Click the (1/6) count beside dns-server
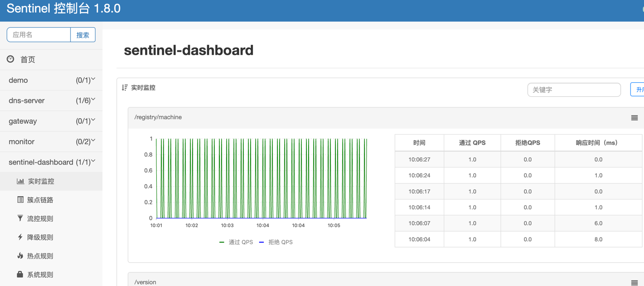This screenshot has height=286, width=644. pyautogui.click(x=83, y=100)
